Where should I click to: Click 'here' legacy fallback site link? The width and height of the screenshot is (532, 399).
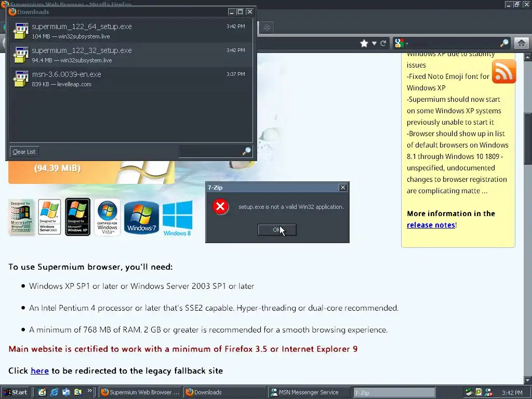pyautogui.click(x=39, y=371)
